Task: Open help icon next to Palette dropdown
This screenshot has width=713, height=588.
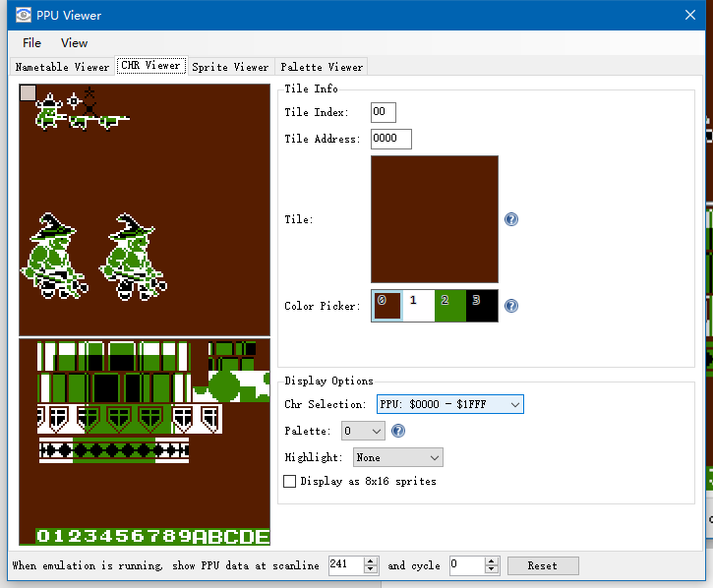Action: coord(398,431)
